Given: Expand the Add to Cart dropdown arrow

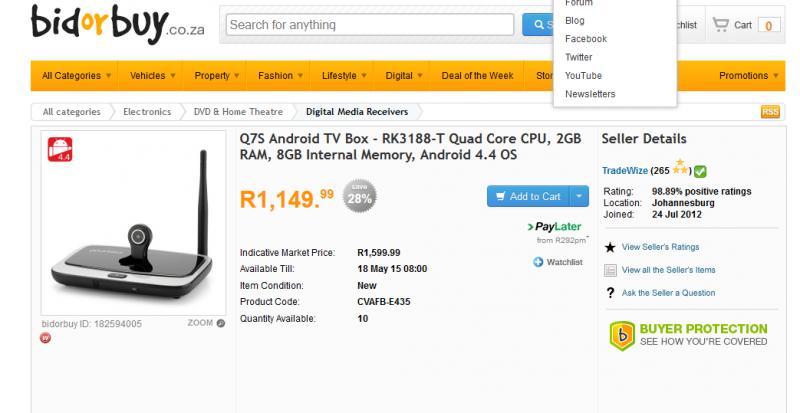Looking at the screenshot, I should coord(580,197).
